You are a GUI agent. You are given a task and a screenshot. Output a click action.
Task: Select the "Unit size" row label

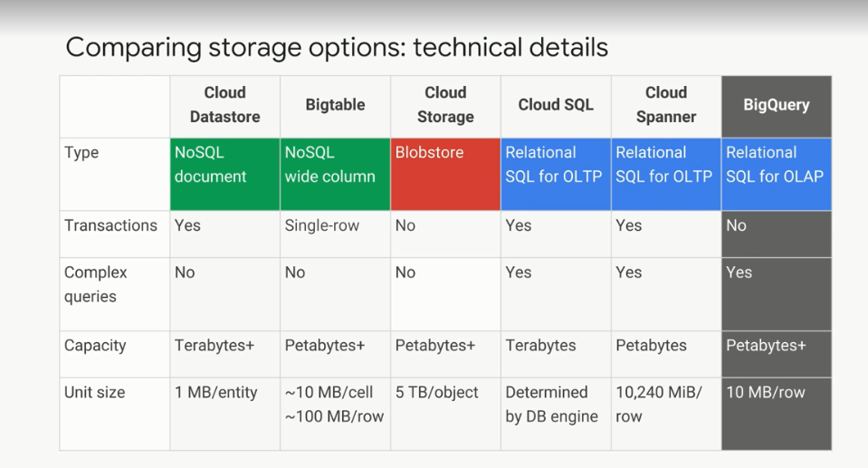point(95,393)
